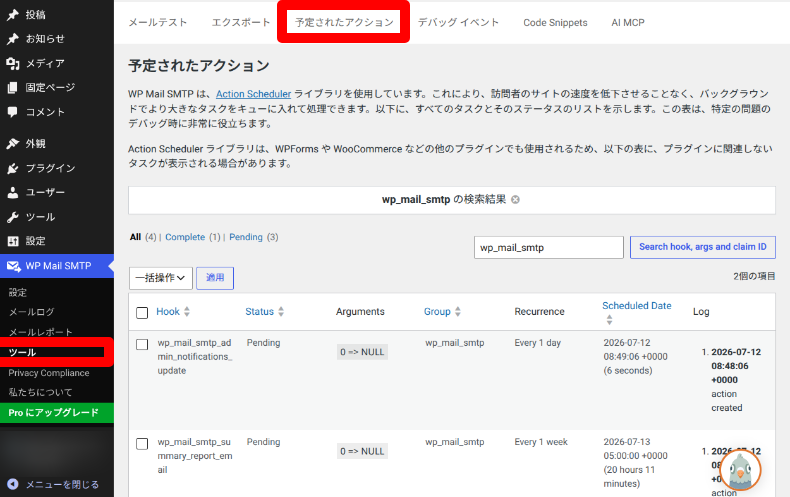Open the 予定されたアクション tab
This screenshot has width=790, height=497.
[344, 23]
